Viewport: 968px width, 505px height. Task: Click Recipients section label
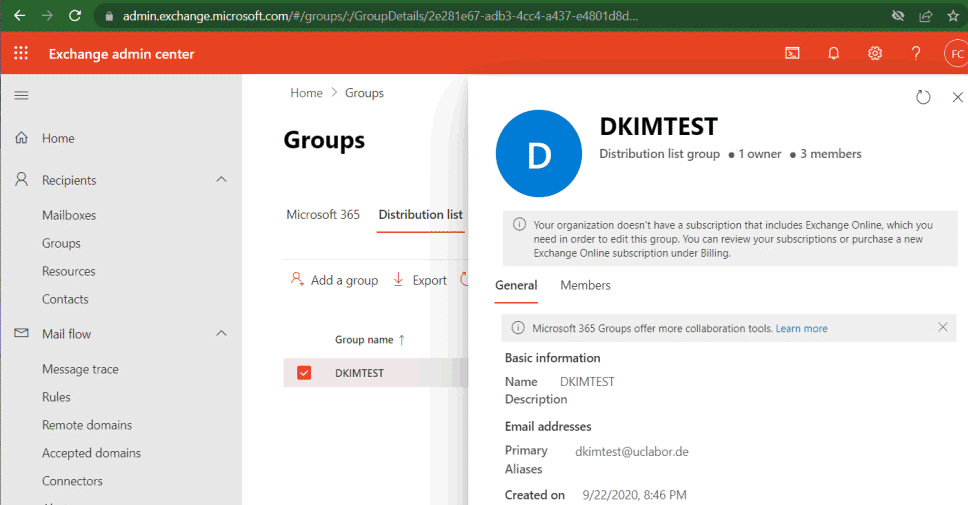pos(69,180)
